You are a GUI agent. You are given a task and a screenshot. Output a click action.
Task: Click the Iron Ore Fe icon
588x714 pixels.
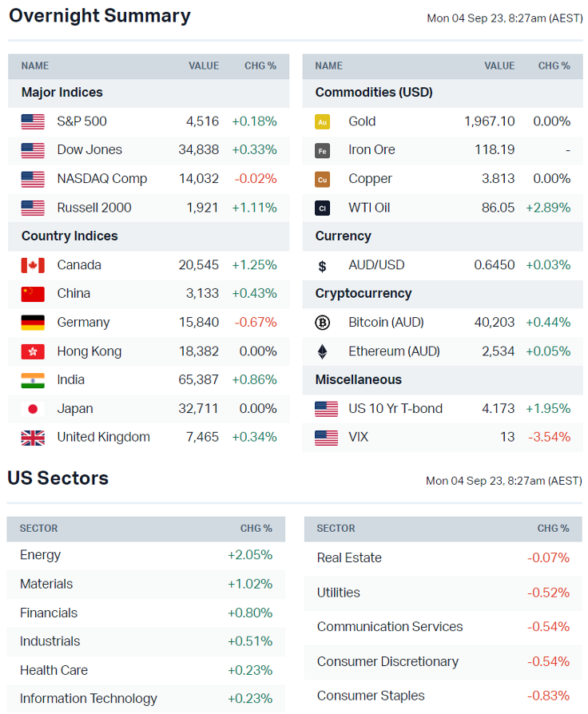click(323, 150)
